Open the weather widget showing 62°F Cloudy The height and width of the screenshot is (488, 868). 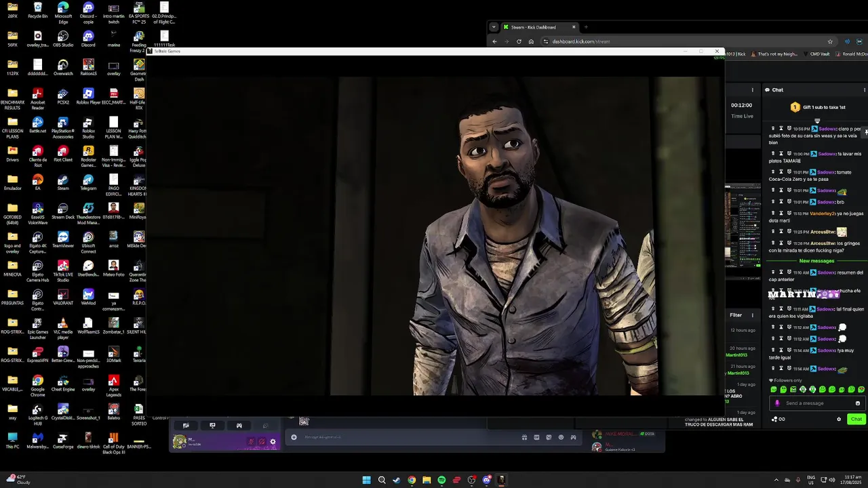(x=18, y=480)
